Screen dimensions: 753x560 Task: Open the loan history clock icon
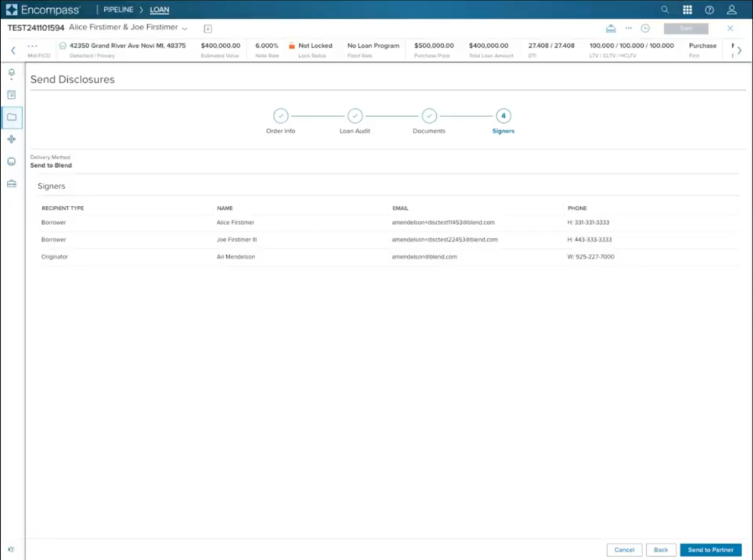tap(646, 28)
